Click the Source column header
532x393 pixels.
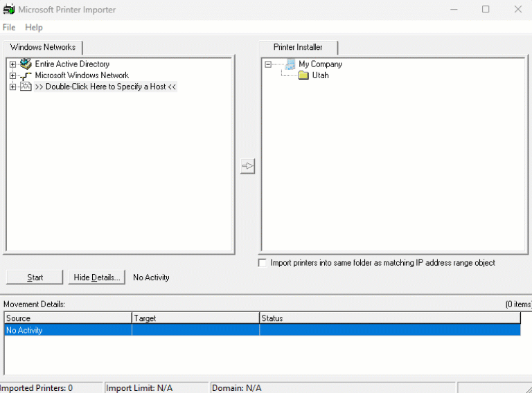[x=68, y=318]
